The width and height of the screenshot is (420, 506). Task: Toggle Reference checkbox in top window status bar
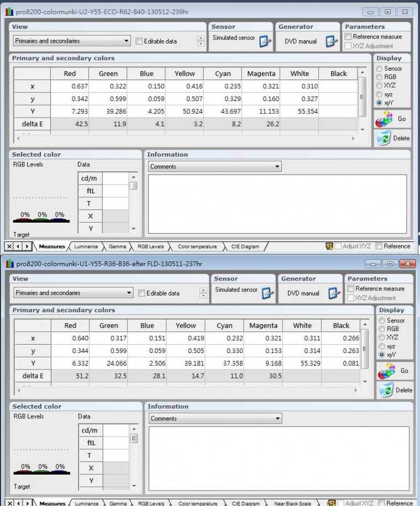pos(379,246)
